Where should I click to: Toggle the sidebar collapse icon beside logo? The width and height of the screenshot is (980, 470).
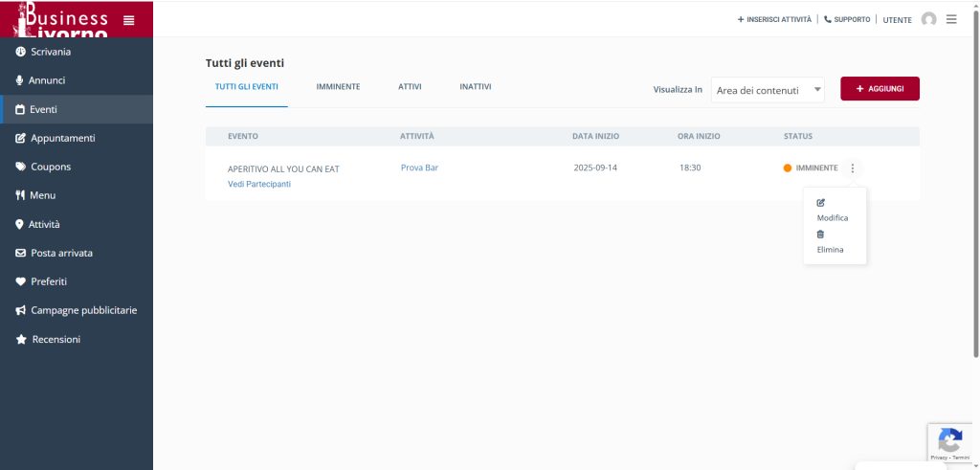129,20
